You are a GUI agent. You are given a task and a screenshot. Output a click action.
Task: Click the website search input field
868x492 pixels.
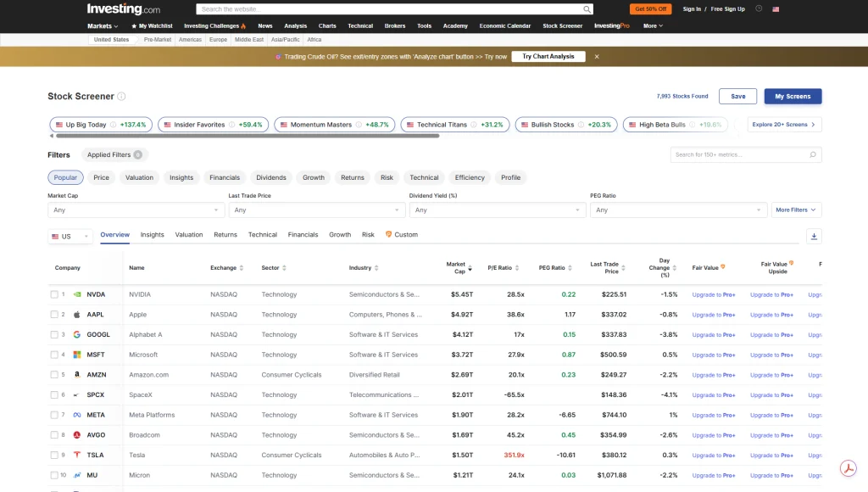pyautogui.click(x=390, y=8)
